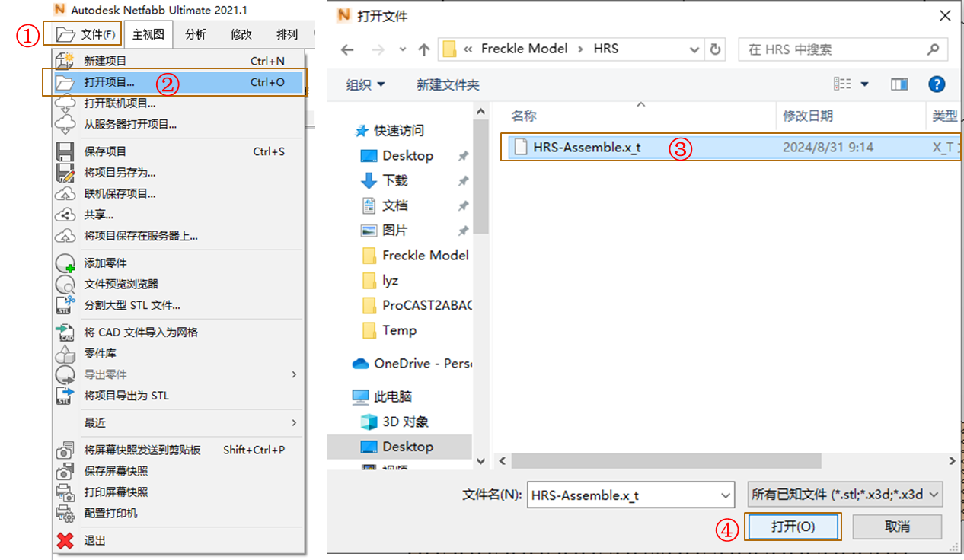Switch to the 分析 ribbon tab
The image size is (964, 560).
click(x=195, y=34)
